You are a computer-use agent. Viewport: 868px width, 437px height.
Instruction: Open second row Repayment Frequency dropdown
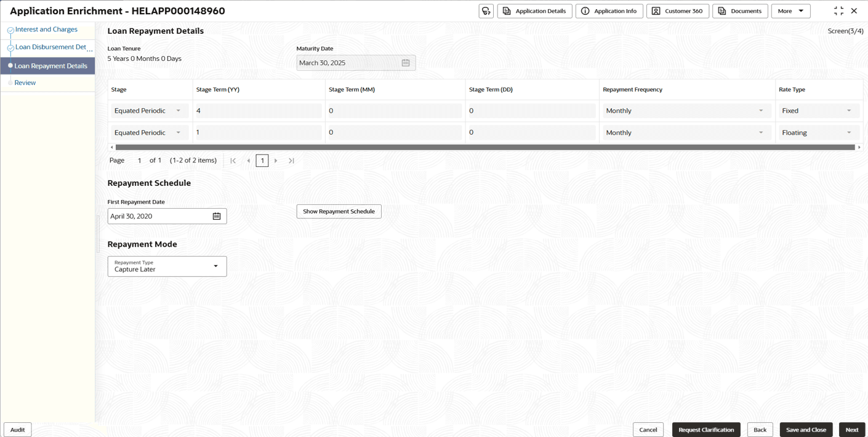[686, 132]
